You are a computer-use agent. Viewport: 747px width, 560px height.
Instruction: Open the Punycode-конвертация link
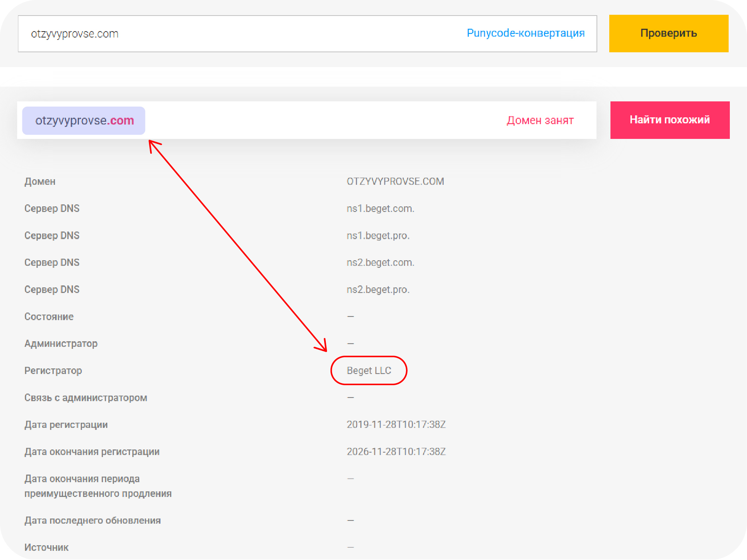coord(525,33)
